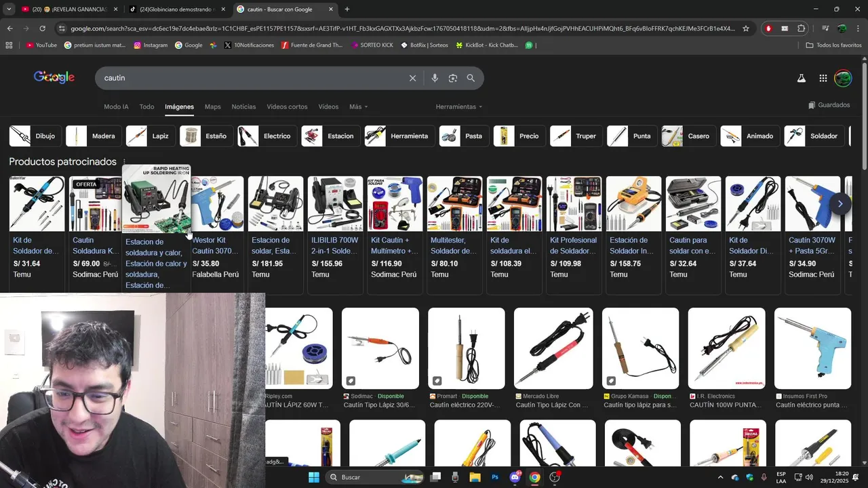Image resolution: width=868 pixels, height=488 pixels.
Task: Start voice search with the microphone icon
Action: pos(435,78)
